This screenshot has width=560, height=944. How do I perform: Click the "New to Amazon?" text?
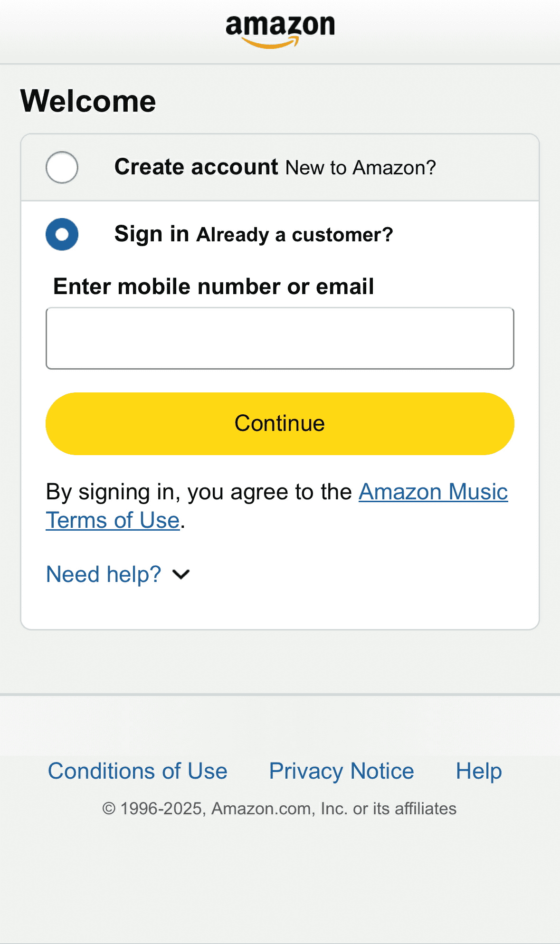pos(361,168)
